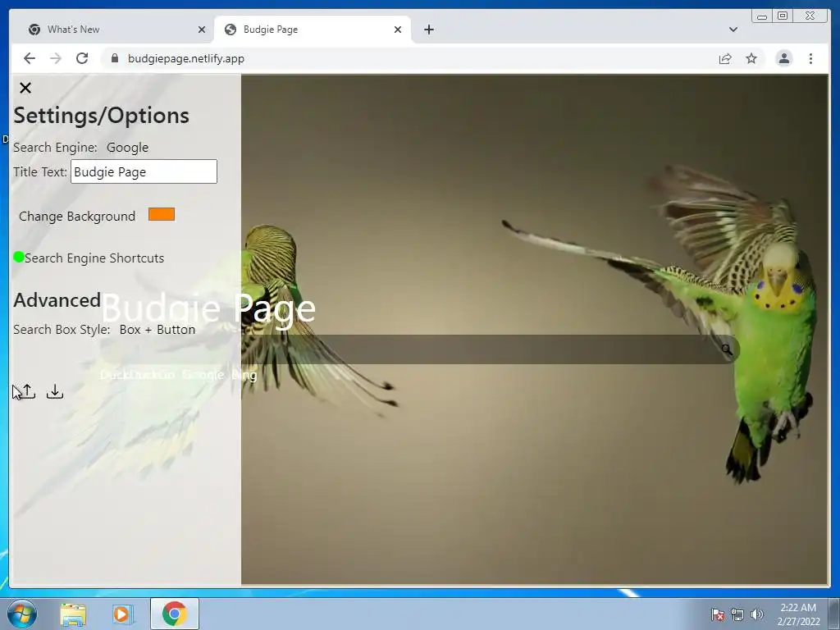Click the Chrome taskbar icon

tap(175, 614)
